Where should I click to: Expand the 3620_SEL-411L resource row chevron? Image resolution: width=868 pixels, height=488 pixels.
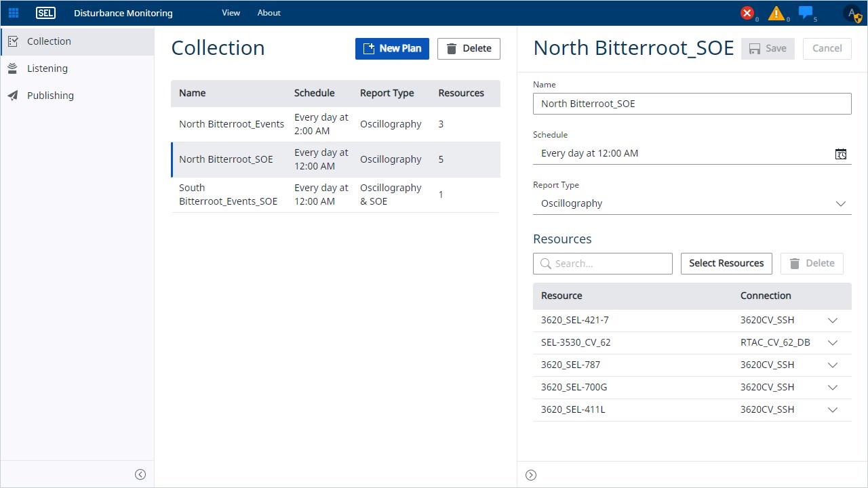point(833,410)
